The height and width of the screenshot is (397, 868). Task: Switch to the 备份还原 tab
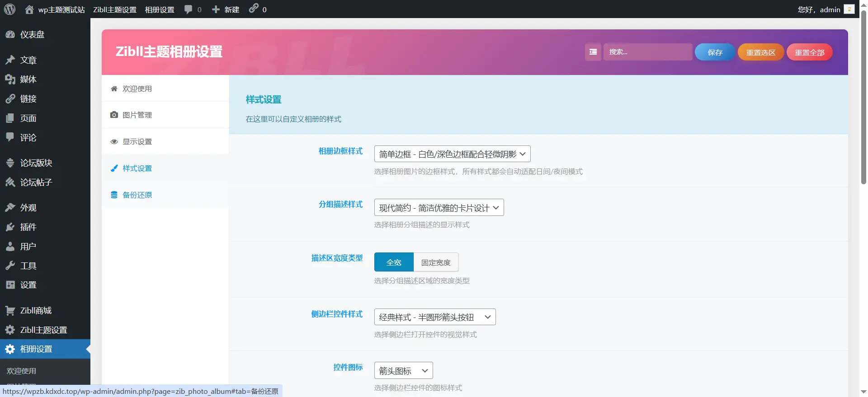click(x=137, y=195)
